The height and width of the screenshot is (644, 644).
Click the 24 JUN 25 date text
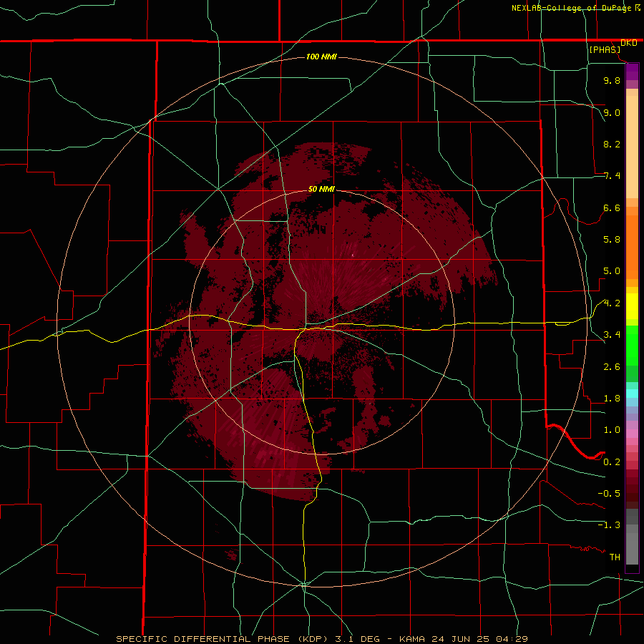coord(461,639)
